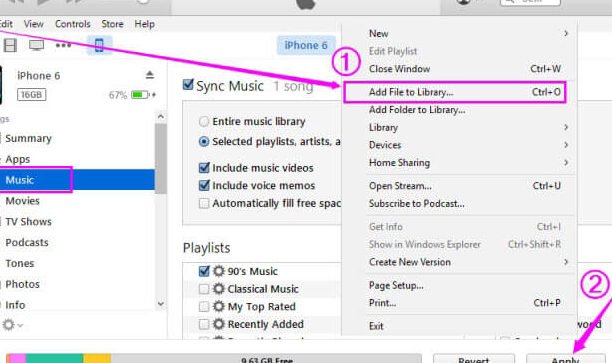Check the Recently Added playlist
This screenshot has width=612, height=363.
(204, 324)
